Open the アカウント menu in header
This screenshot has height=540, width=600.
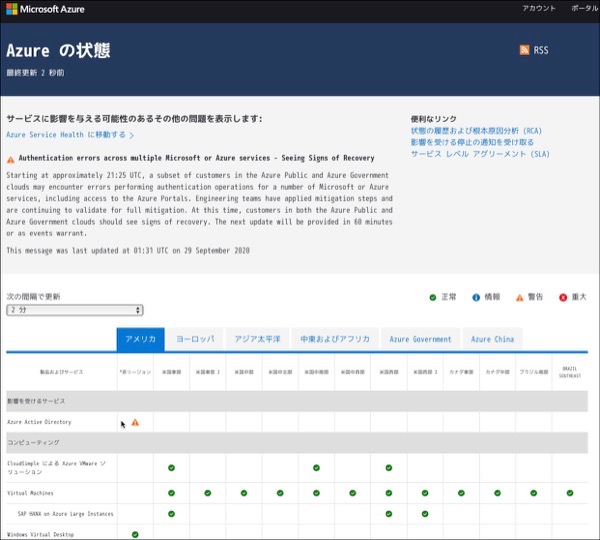(x=539, y=8)
